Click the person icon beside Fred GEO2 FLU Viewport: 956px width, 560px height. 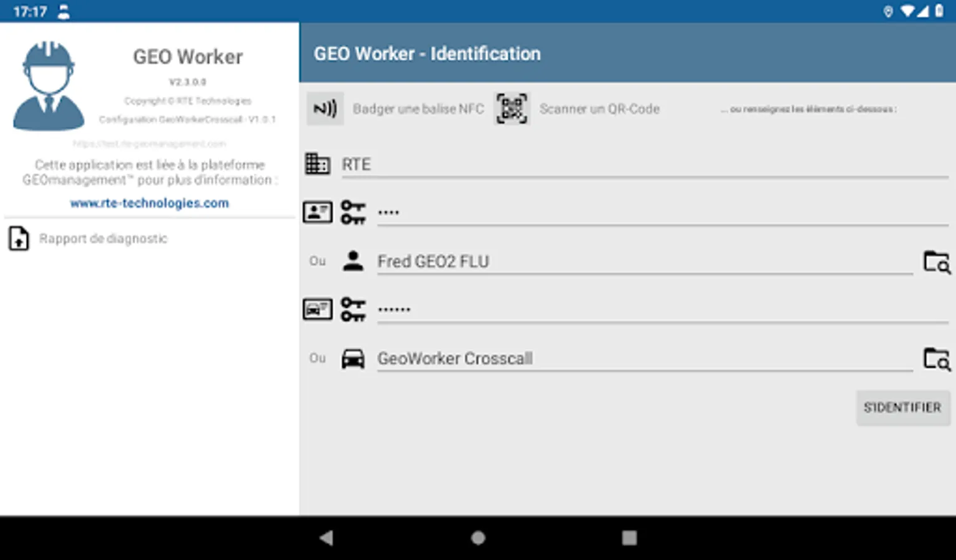click(353, 261)
